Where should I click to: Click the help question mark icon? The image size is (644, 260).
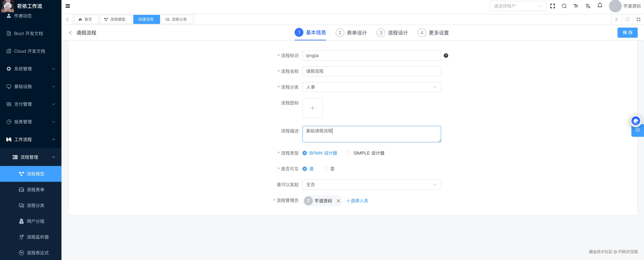pyautogui.click(x=446, y=56)
